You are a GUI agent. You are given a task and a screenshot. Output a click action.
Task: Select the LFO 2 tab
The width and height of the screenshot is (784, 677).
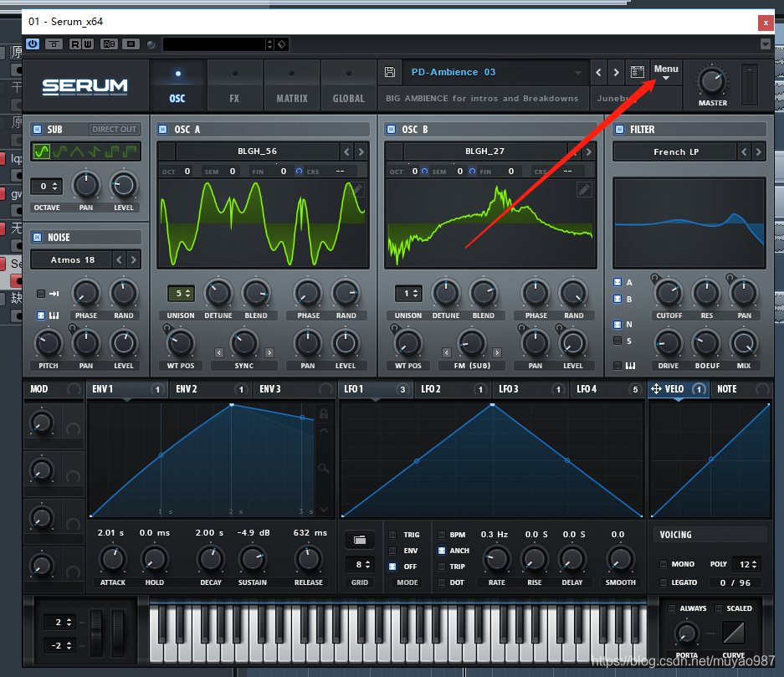pos(453,389)
